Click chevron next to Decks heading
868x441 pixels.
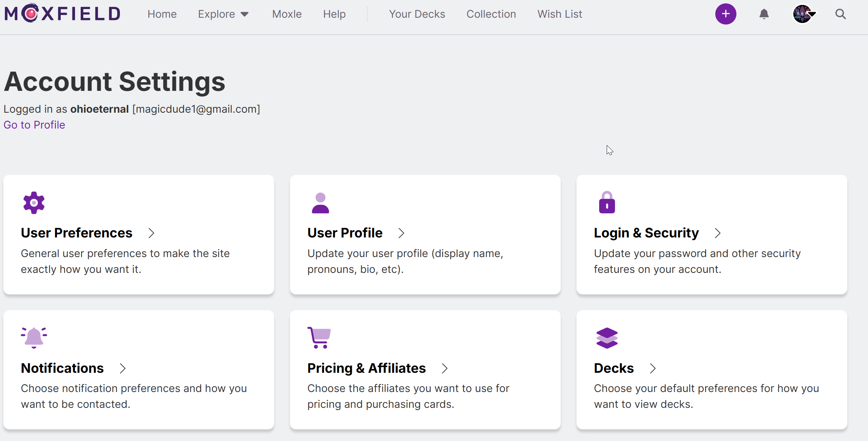click(653, 368)
